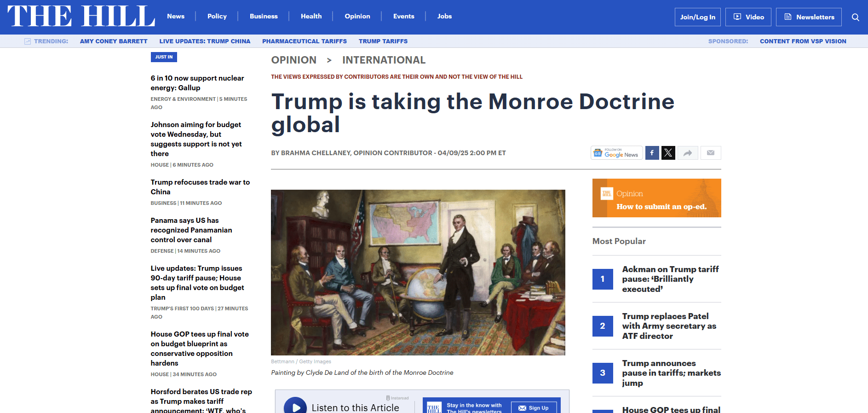This screenshot has width=868, height=413.
Task: Select the Health nav item
Action: [x=311, y=16]
